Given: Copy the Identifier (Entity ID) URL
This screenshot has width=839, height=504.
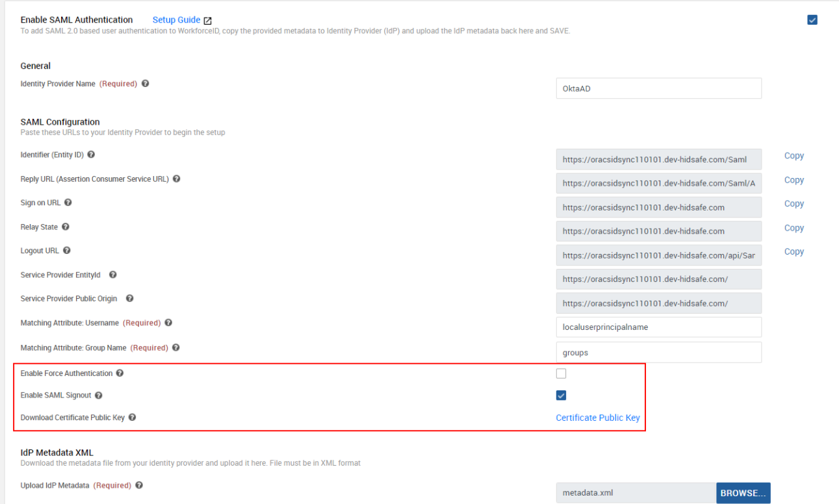Looking at the screenshot, I should (x=794, y=156).
